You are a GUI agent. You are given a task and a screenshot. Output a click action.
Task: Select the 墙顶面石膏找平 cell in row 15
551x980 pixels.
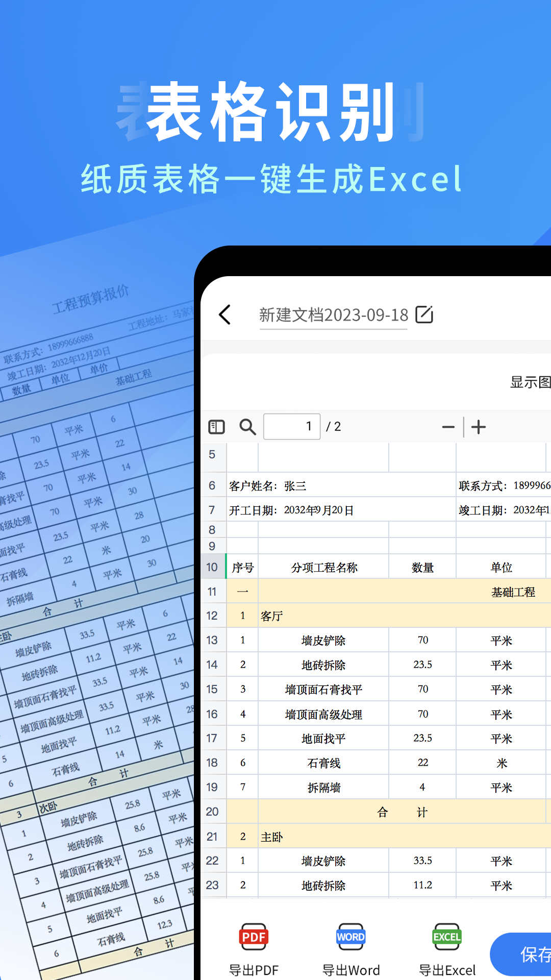click(323, 690)
